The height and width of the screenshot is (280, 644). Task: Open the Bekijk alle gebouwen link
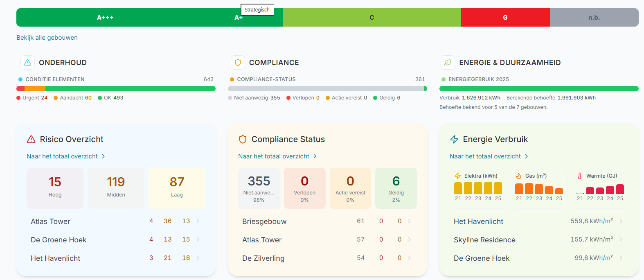[47, 38]
